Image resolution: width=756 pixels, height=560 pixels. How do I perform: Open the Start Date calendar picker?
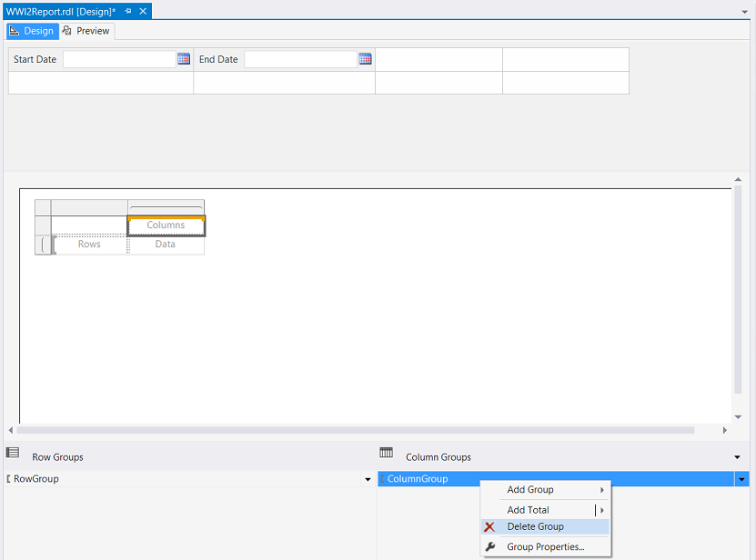184,59
